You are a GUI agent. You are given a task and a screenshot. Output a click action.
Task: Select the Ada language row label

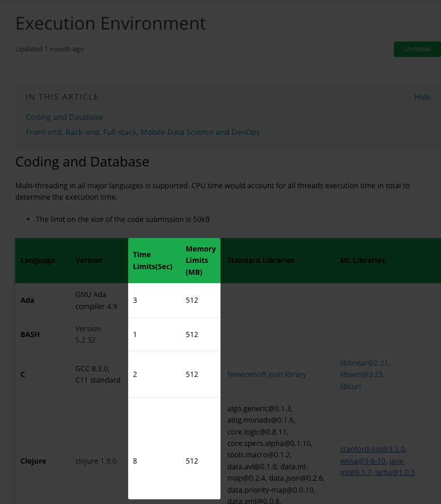27,300
